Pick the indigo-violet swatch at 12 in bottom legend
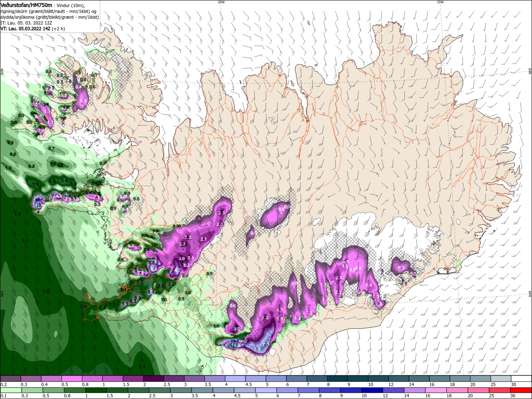Image resolution: width=532 pixels, height=399 pixels. click(393, 390)
